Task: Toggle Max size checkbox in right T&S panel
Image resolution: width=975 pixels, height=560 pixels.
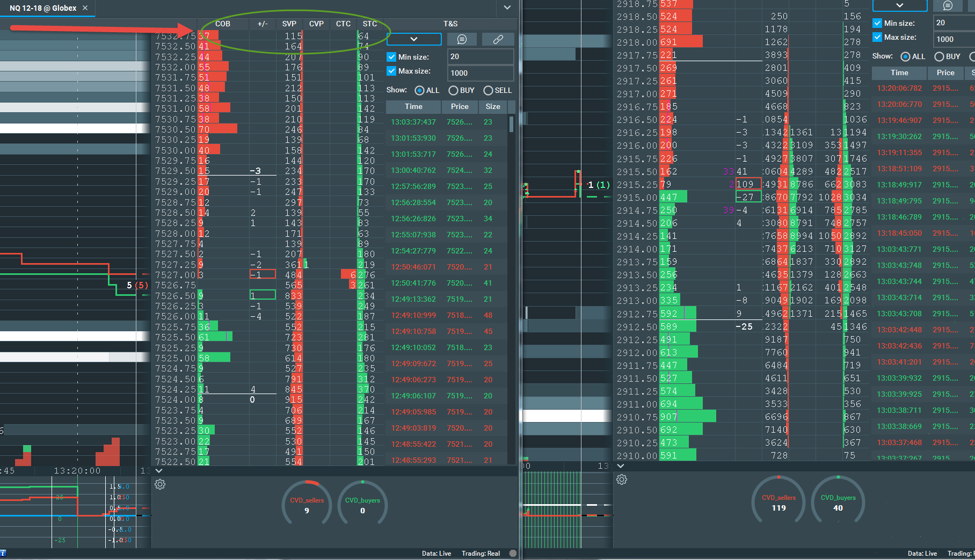Action: 877,37
